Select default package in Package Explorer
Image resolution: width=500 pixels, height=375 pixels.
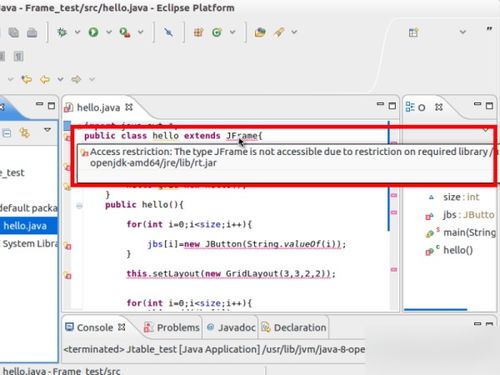pyautogui.click(x=29, y=208)
